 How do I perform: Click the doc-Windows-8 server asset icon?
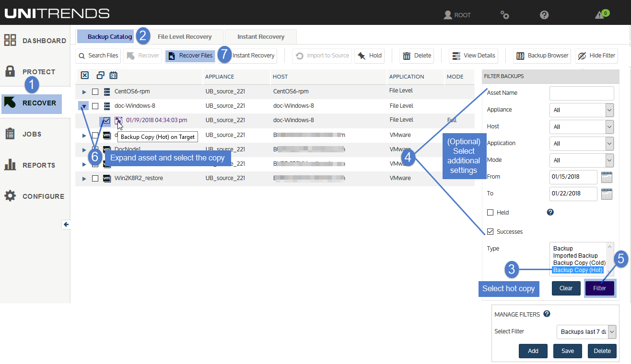(x=107, y=106)
